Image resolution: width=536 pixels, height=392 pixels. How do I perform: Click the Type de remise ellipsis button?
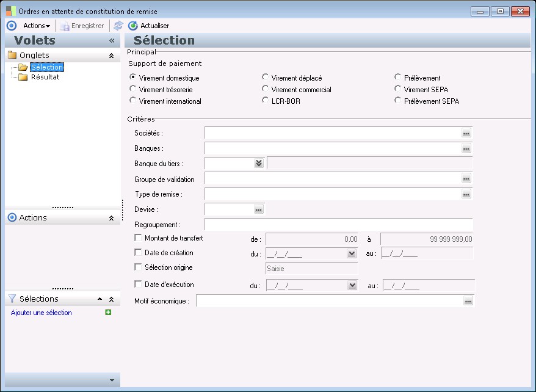point(466,194)
